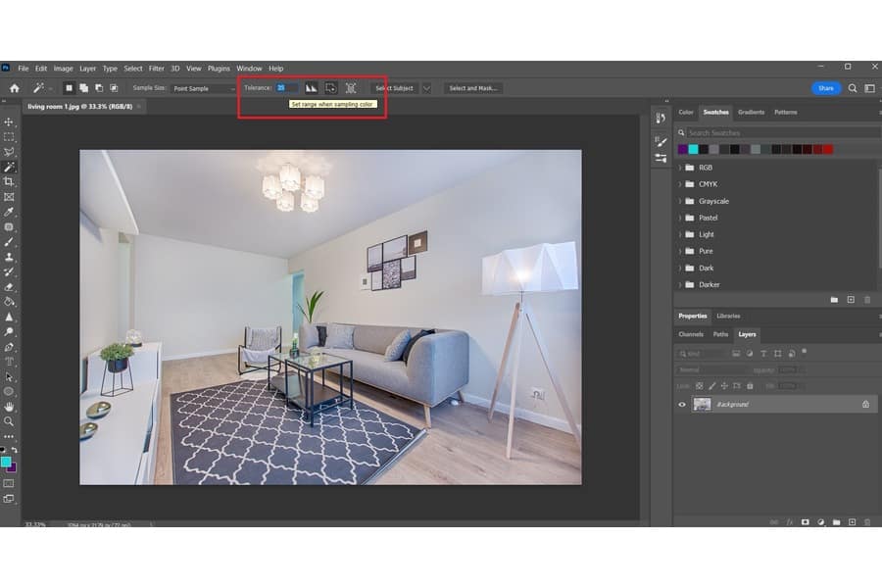Viewport: 882px width, 588px height.
Task: Select the Rectangular Marquee tool
Action: coord(9,137)
